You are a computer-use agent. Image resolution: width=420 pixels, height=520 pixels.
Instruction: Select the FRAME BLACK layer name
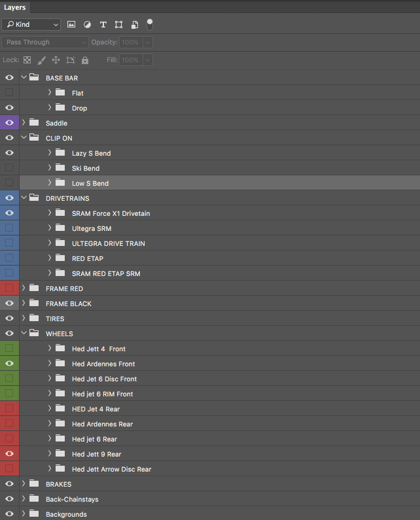coord(68,303)
